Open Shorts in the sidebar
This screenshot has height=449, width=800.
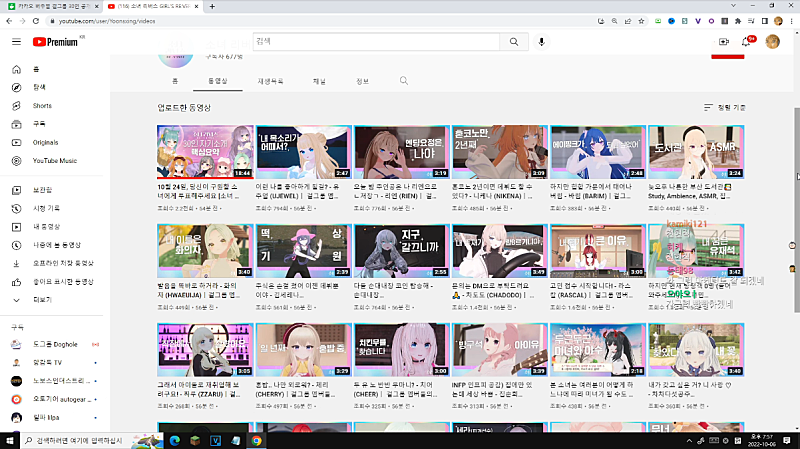pyautogui.click(x=42, y=105)
